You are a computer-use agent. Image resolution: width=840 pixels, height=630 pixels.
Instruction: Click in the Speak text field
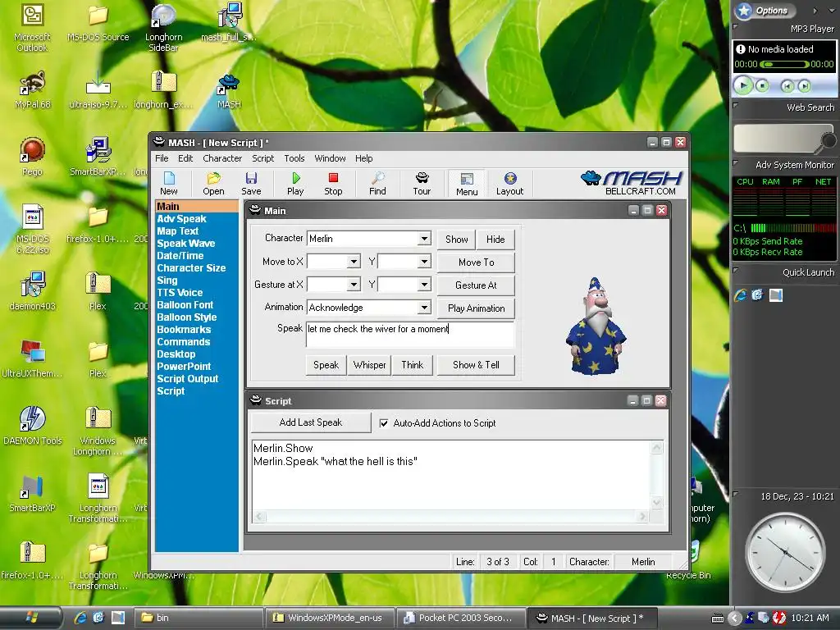click(410, 335)
